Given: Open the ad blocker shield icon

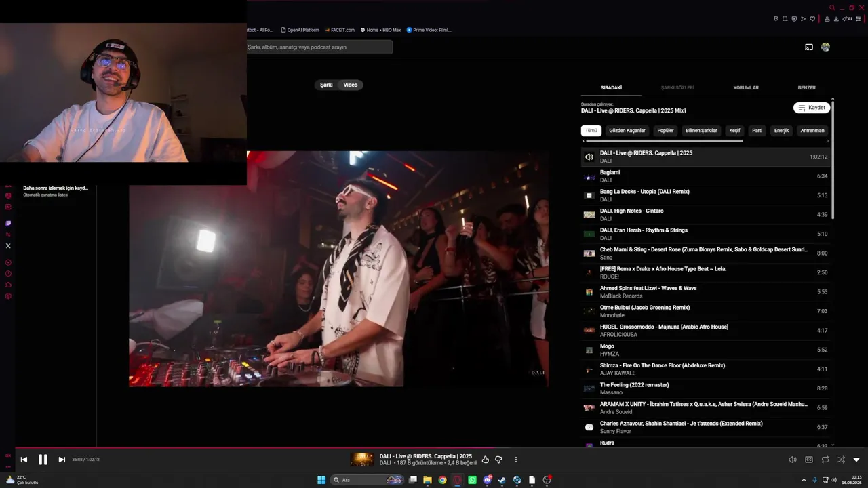Looking at the screenshot, I should pyautogui.click(x=794, y=19).
